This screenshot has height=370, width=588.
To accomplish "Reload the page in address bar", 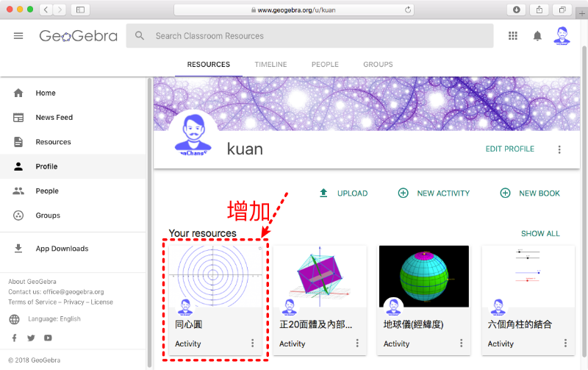I will (x=408, y=10).
